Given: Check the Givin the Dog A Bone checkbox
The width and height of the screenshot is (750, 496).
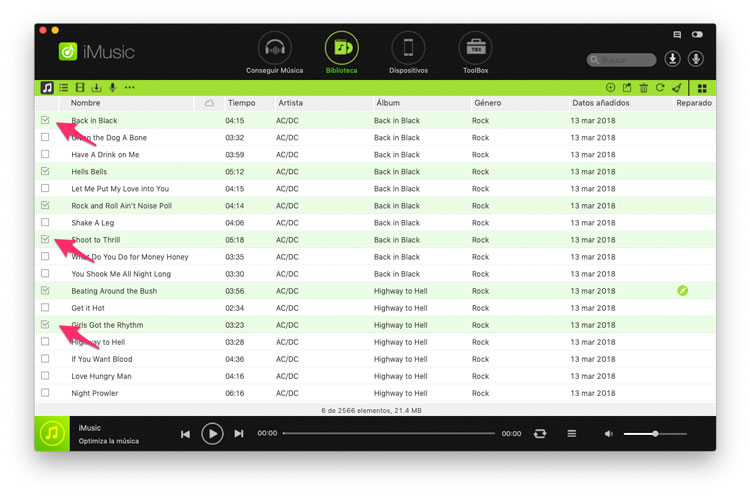Looking at the screenshot, I should (45, 137).
